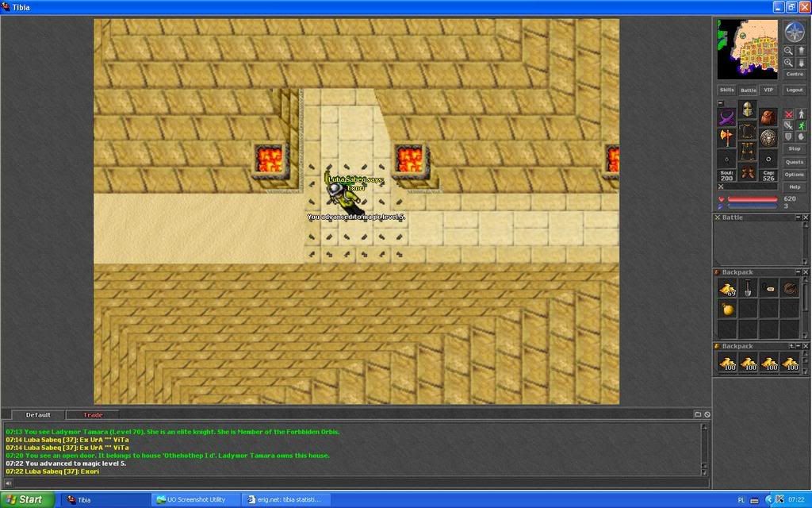Click the golden round fruit in Backpack

tap(727, 310)
